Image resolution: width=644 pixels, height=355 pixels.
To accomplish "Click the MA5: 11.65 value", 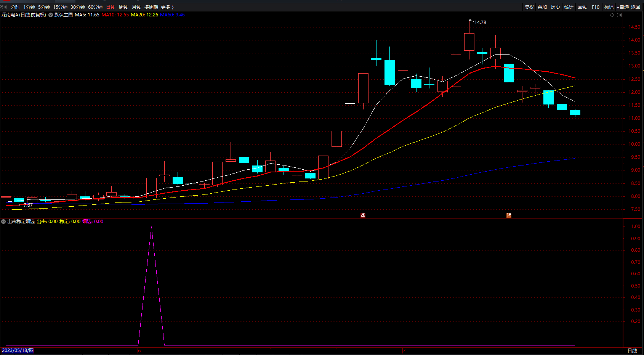I will pyautogui.click(x=87, y=15).
